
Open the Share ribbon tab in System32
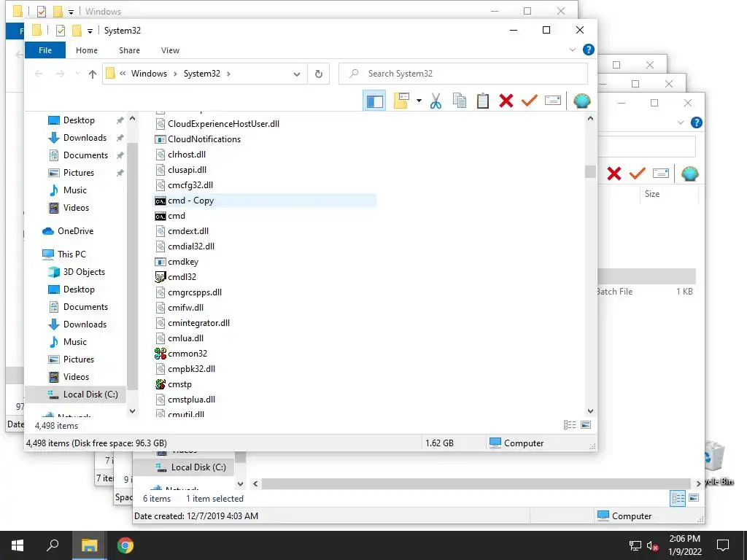coord(130,50)
